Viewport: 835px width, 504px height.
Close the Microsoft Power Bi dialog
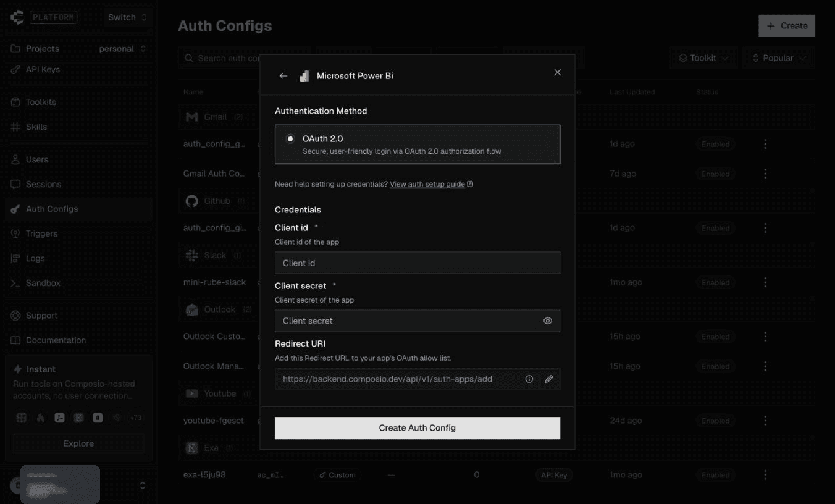558,72
